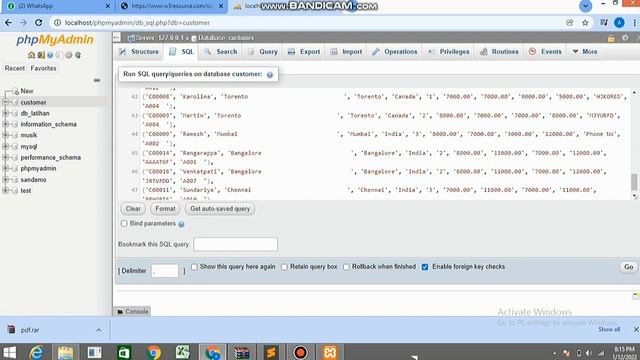Click the Format button
The height and width of the screenshot is (360, 640).
tap(165, 209)
